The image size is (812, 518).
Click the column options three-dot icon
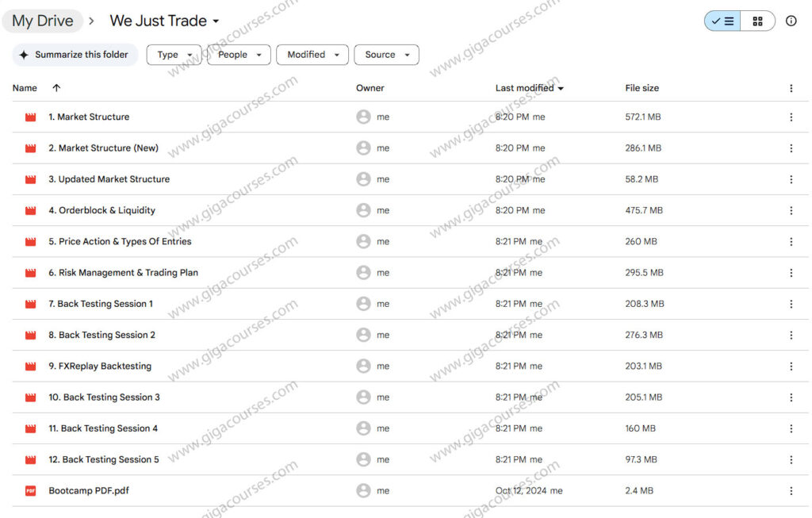tap(791, 88)
